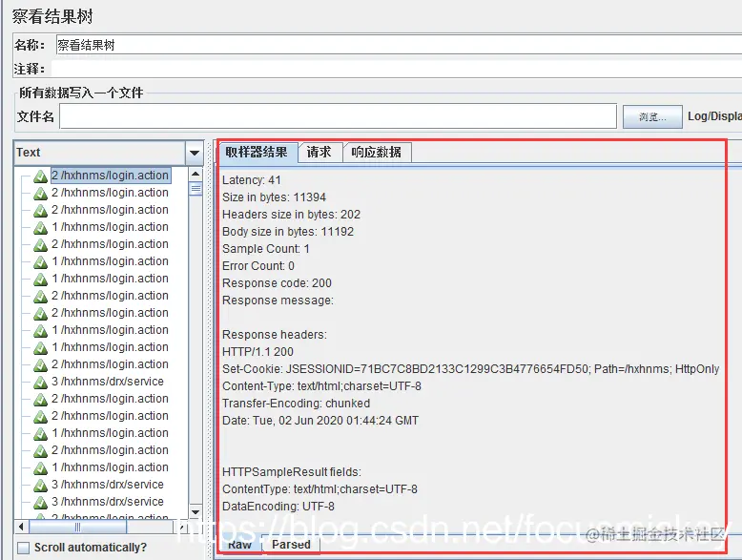Click the 所有数据写入一个文件 group label
This screenshot has width=742, height=560.
click(x=81, y=93)
